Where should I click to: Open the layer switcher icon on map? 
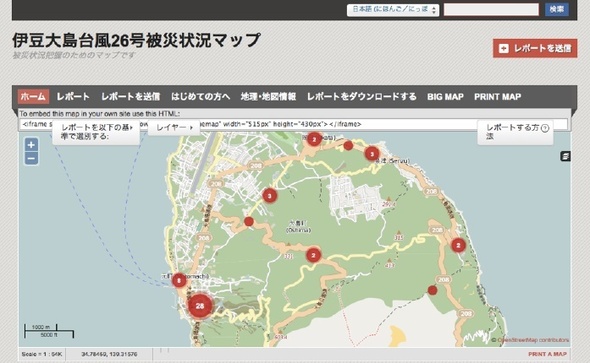[x=565, y=156]
